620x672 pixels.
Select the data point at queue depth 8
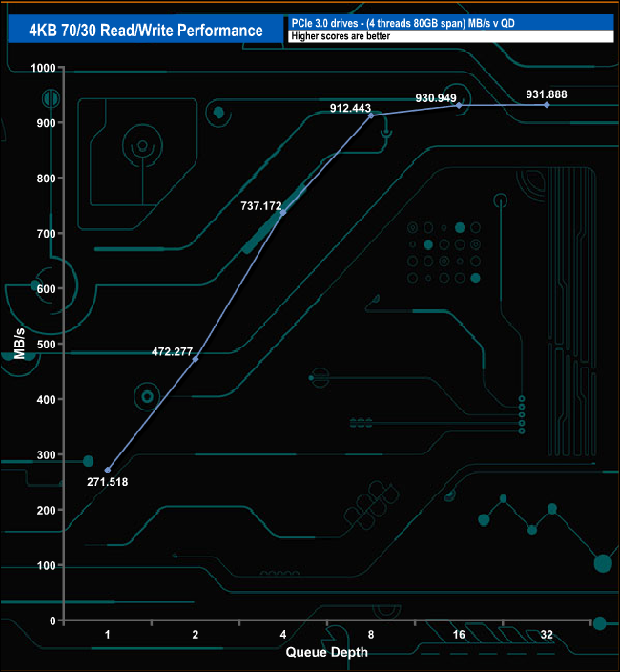371,115
